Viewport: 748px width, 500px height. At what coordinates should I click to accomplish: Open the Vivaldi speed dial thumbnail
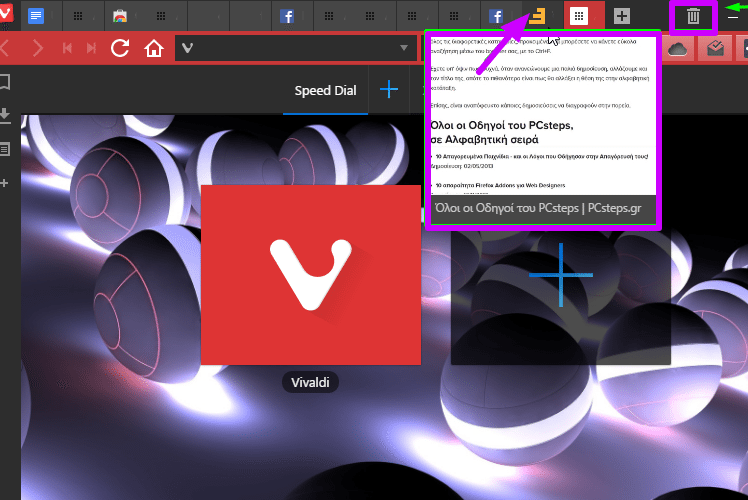tap(311, 275)
